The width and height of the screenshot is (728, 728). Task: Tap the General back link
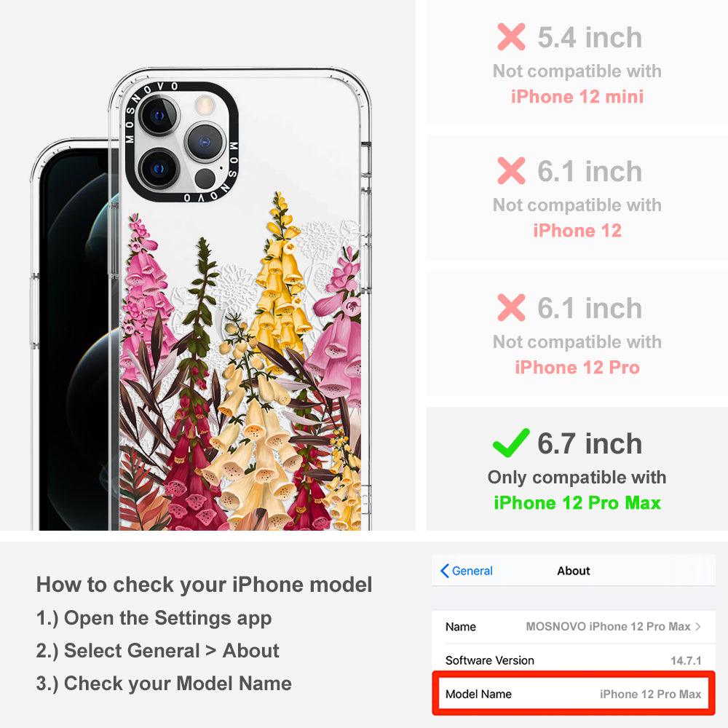coord(467,571)
